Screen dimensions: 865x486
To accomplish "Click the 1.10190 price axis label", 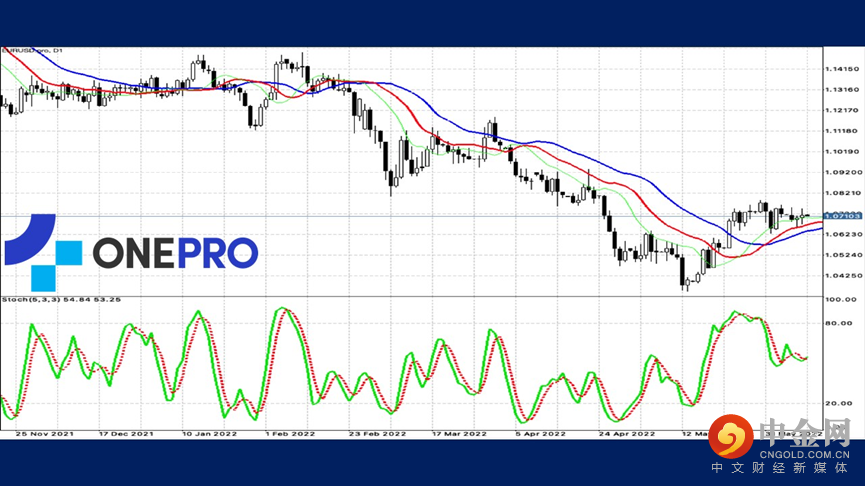I will [x=842, y=151].
